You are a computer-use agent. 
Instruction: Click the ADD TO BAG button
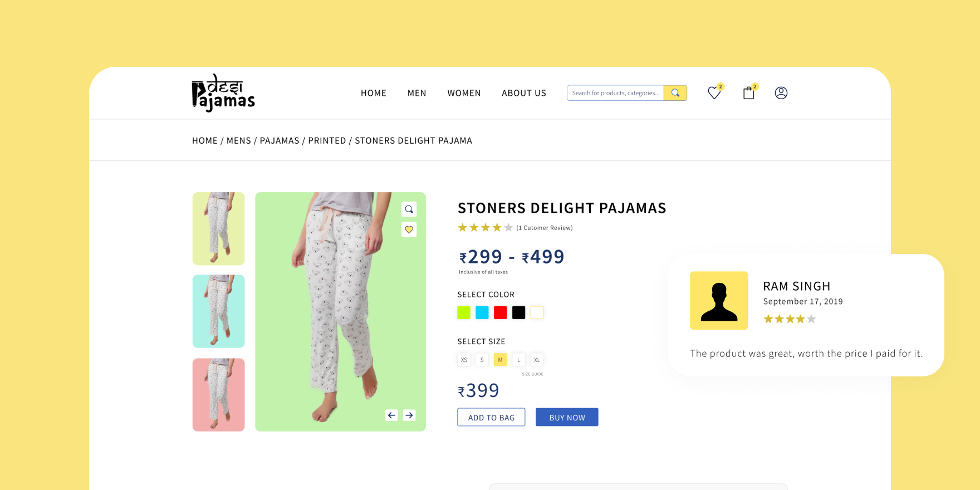tap(491, 418)
